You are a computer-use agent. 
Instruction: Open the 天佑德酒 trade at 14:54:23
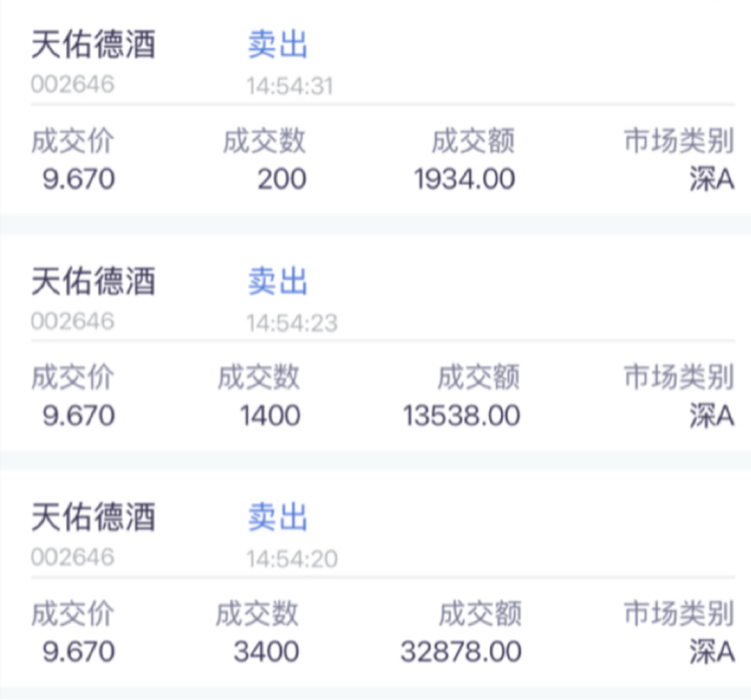click(93, 282)
